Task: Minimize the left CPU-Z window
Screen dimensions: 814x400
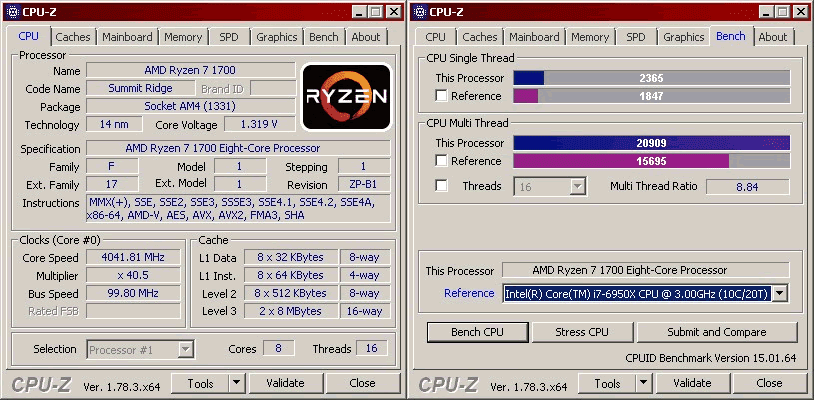Action: point(361,12)
